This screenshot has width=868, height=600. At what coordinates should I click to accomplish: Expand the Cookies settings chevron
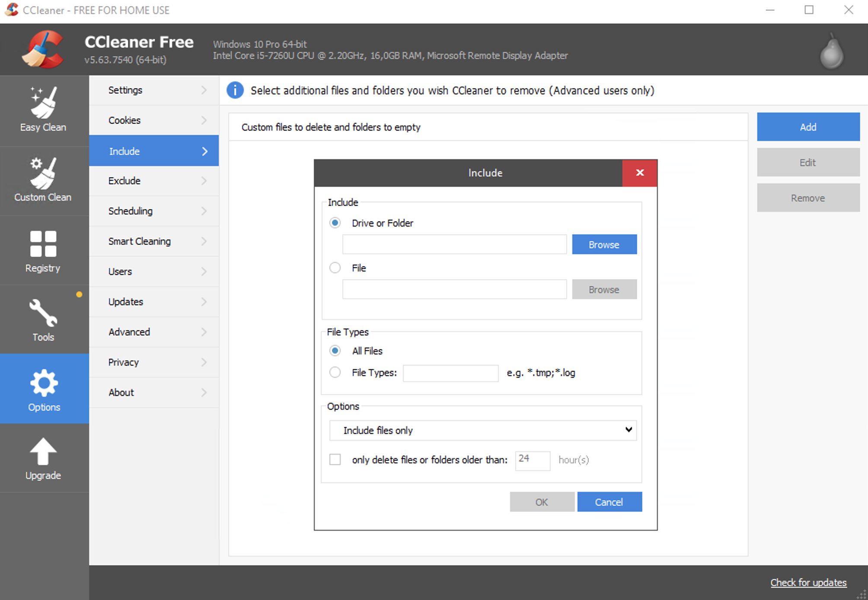(x=204, y=120)
